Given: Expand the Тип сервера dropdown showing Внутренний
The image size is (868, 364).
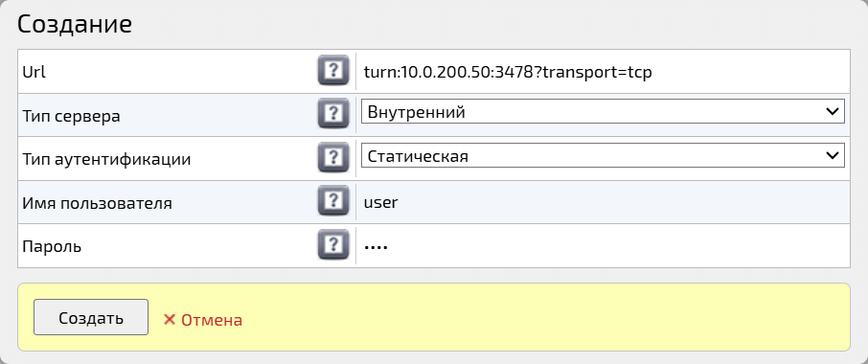Looking at the screenshot, I should click(x=603, y=111).
